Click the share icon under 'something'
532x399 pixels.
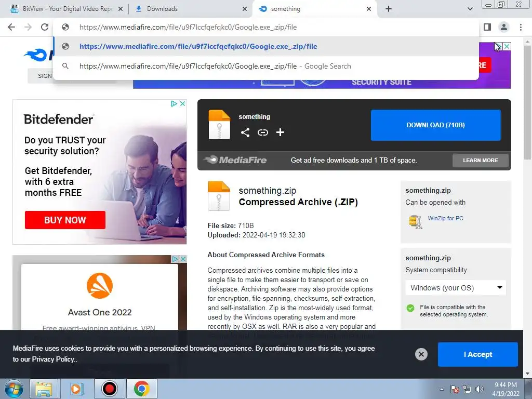pos(245,132)
